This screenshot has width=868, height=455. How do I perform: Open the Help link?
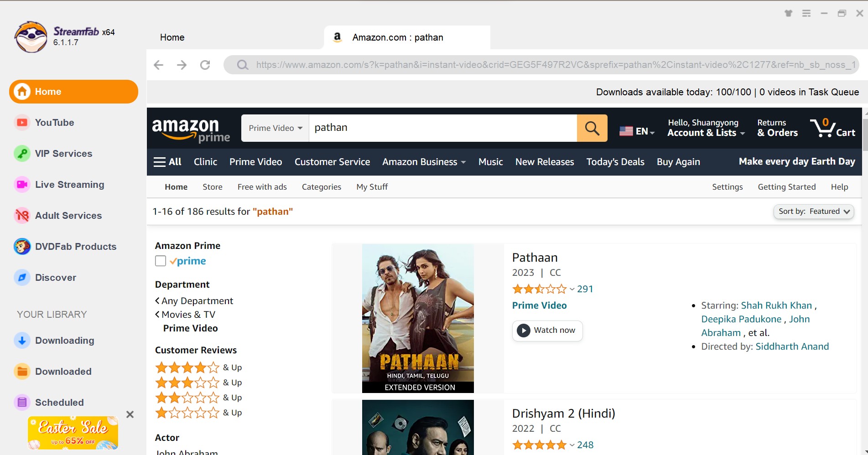click(839, 187)
